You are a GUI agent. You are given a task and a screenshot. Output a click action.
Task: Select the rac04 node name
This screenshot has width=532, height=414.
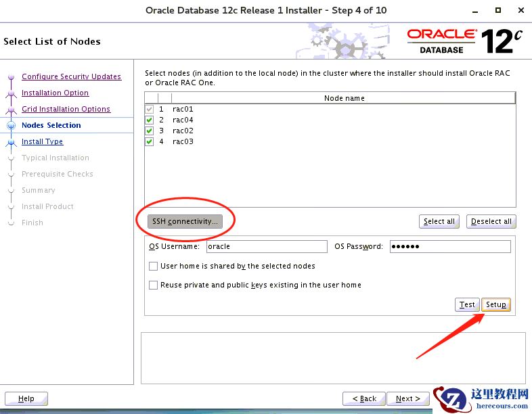point(183,120)
